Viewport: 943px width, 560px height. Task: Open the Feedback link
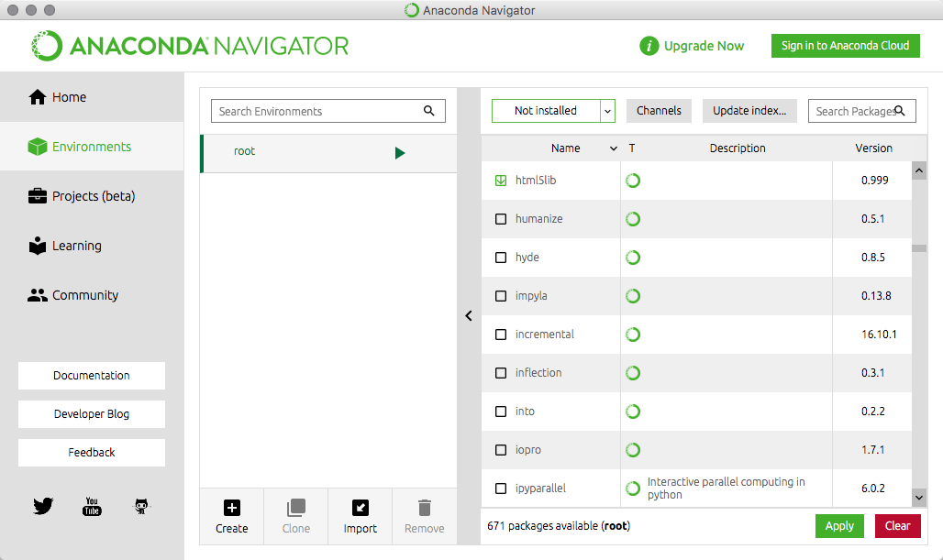(x=92, y=453)
